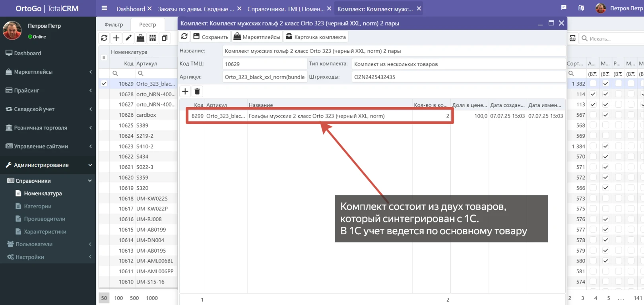This screenshot has width=644, height=305.
Task: Delete the selected bundle component with trash icon
Action: click(x=197, y=92)
